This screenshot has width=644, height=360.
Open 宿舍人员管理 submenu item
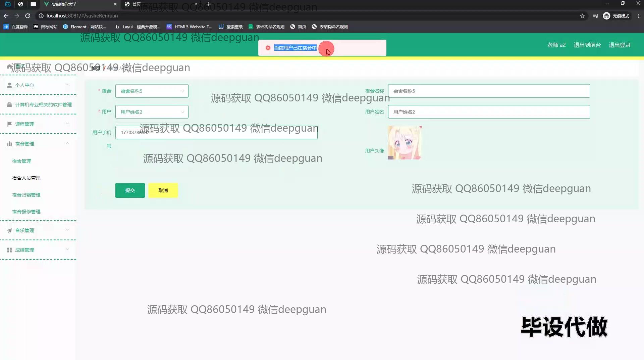[26, 178]
